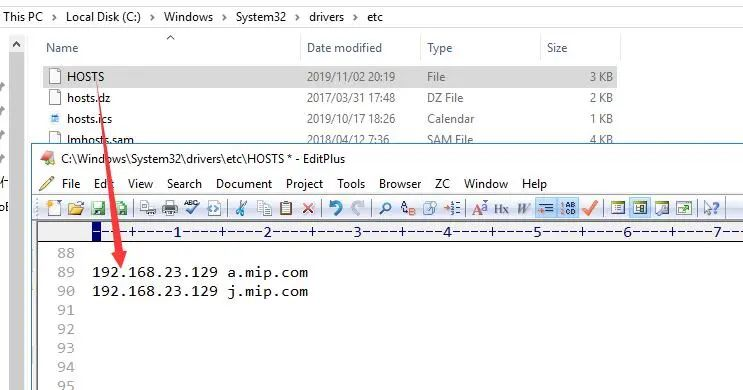Click the pencil icon left of File menu
Viewport: 743px width, 390px height.
tap(46, 184)
